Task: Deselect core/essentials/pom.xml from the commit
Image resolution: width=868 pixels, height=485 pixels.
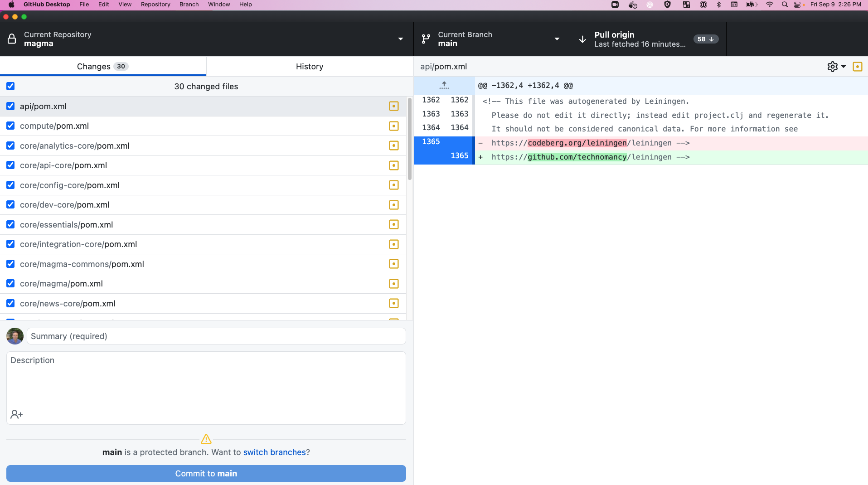Action: [10, 224]
